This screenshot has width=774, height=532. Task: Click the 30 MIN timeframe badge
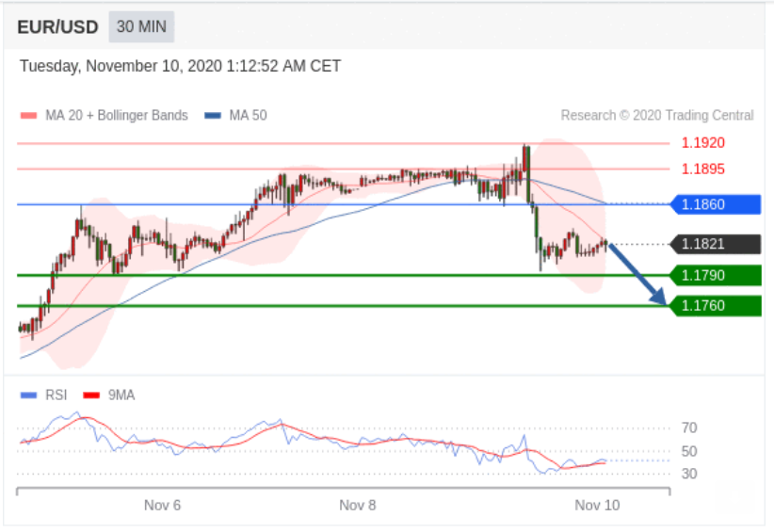(141, 26)
